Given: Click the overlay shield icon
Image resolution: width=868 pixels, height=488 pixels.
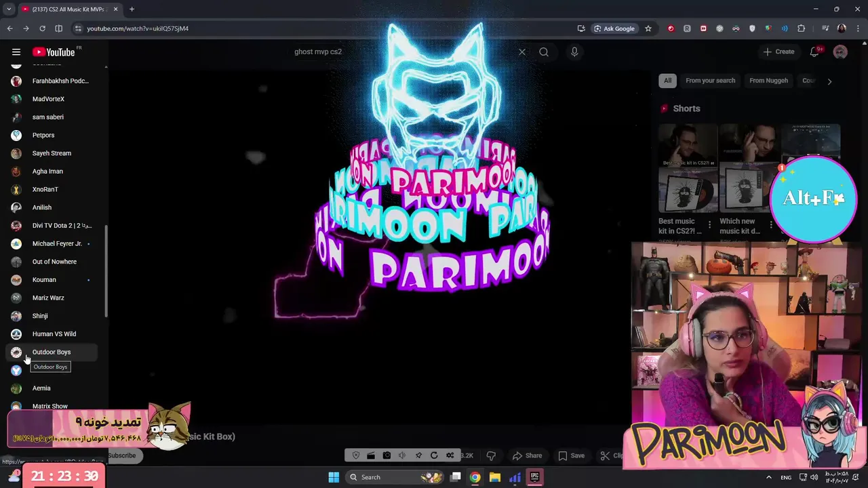Looking at the screenshot, I should (355, 455).
